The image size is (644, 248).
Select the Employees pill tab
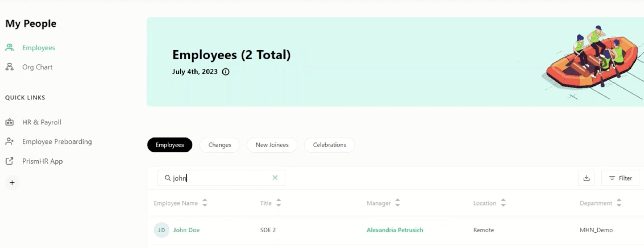(x=169, y=145)
